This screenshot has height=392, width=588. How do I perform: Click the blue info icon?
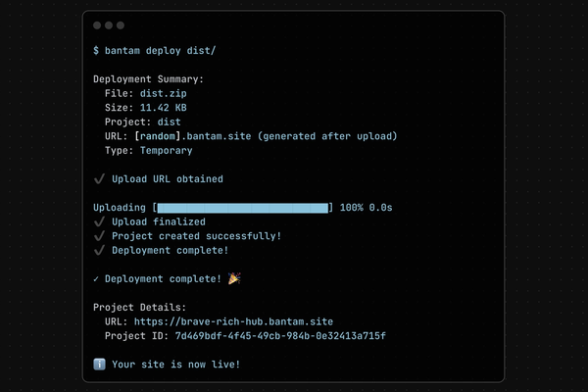[99, 364]
